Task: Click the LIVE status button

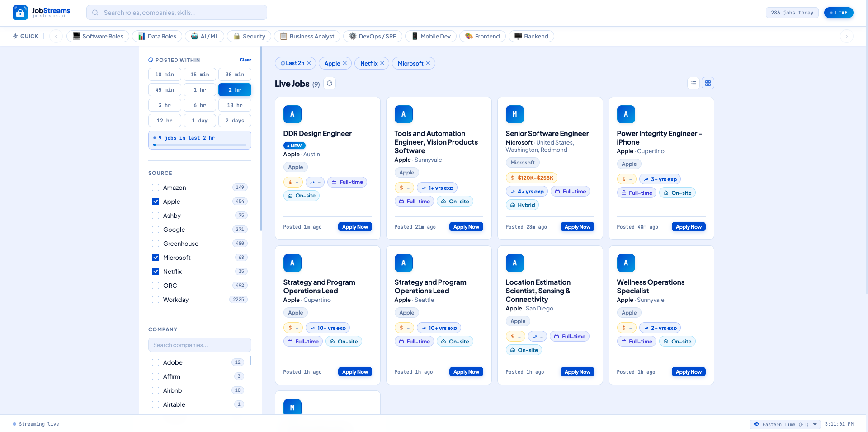Action: (839, 13)
